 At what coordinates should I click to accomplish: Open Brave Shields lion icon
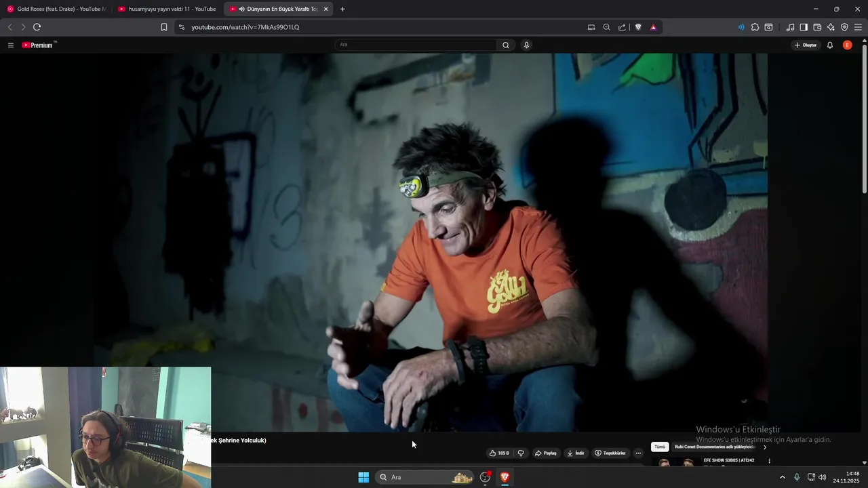[x=638, y=27]
